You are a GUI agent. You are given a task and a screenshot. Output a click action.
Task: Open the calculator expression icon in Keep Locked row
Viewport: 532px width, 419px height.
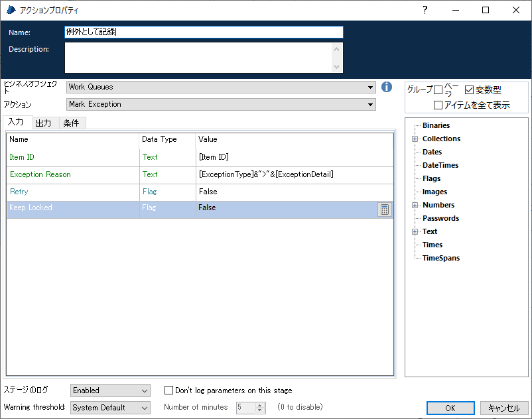point(385,209)
